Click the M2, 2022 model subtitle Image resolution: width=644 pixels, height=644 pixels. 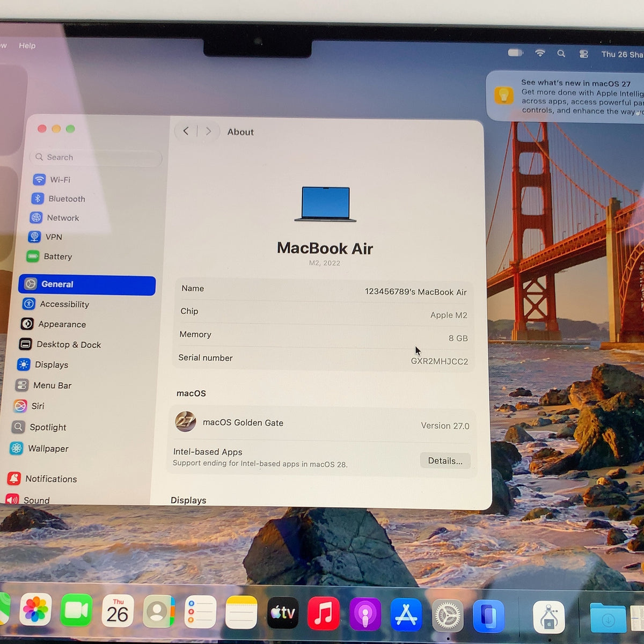click(x=325, y=263)
